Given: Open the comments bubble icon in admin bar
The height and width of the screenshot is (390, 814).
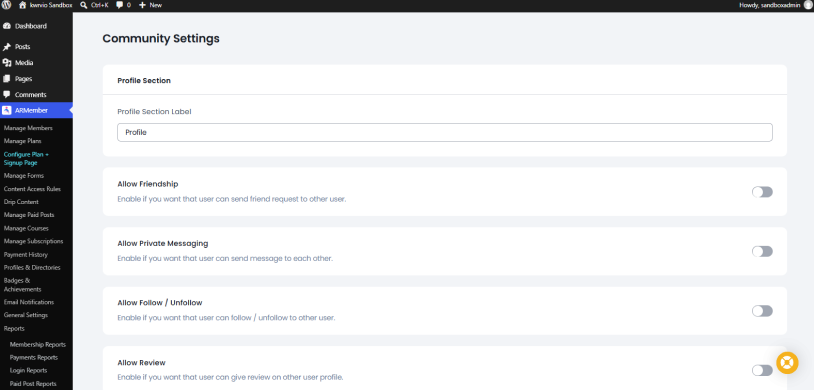Looking at the screenshot, I should (119, 5).
